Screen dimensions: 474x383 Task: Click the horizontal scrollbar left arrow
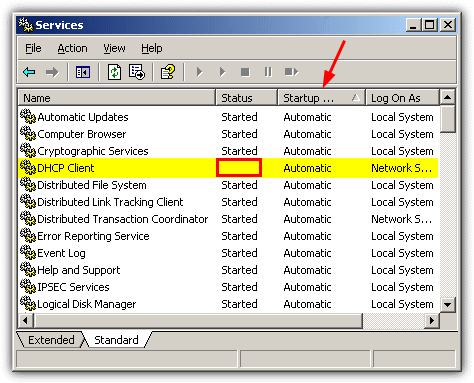(x=25, y=321)
